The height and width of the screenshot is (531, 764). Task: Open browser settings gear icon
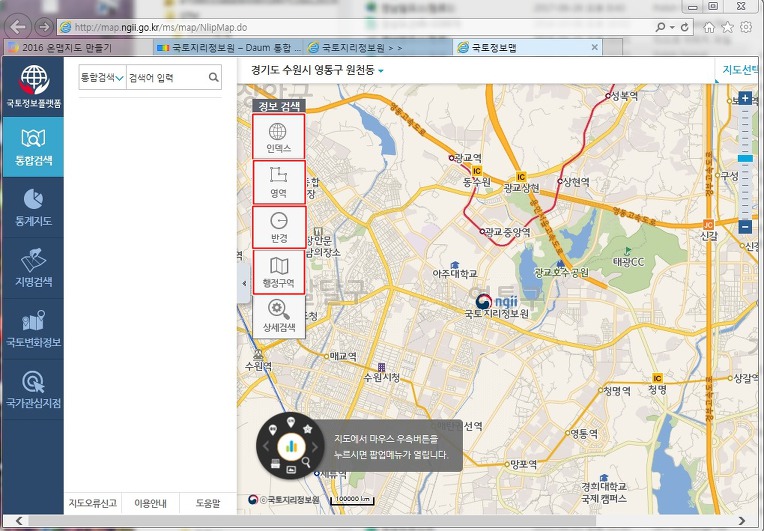click(x=746, y=27)
